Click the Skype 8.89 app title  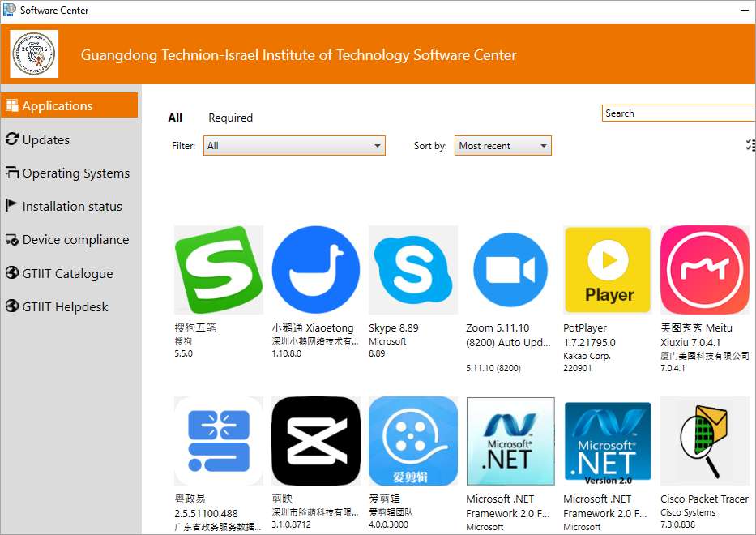(x=394, y=328)
